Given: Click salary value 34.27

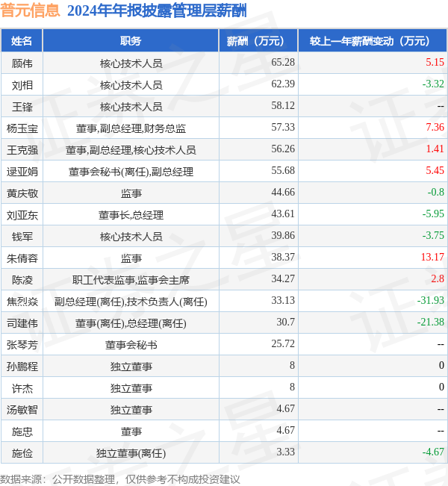Looking at the screenshot, I should (x=283, y=278).
